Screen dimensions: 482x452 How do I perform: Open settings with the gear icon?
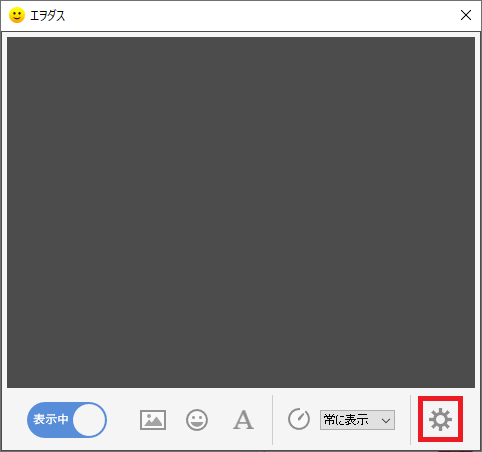[440, 419]
